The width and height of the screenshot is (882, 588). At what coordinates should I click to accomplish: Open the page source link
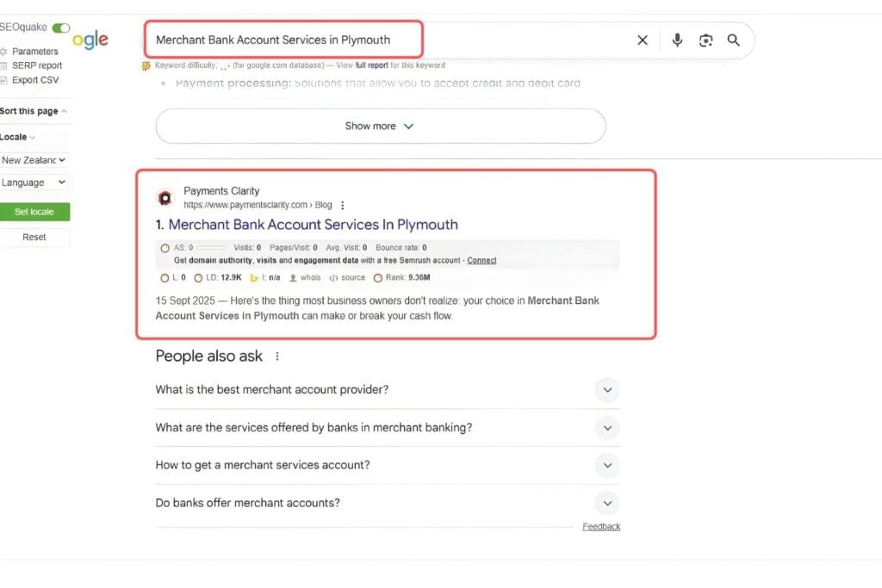click(347, 278)
